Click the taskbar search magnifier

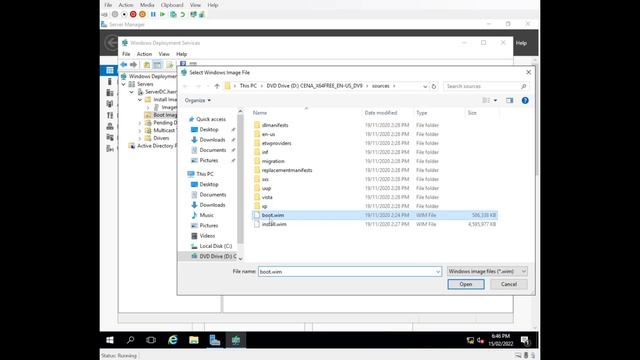pos(130,340)
